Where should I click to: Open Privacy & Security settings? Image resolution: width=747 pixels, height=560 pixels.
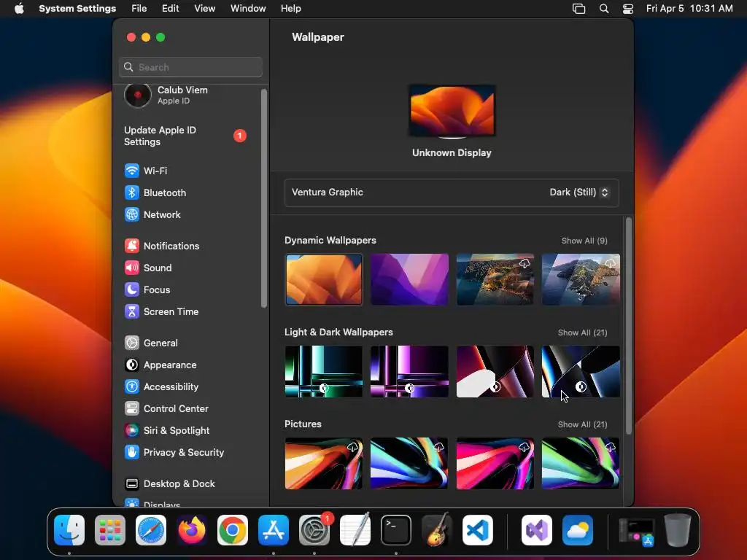[174, 452]
